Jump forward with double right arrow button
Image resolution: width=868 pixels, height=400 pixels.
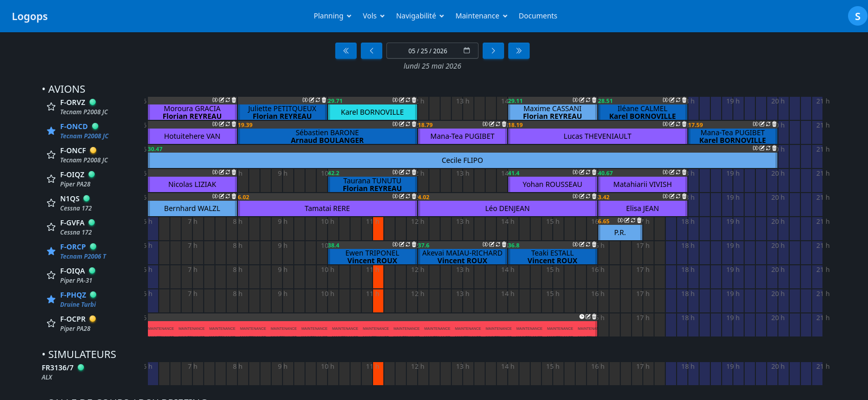(x=519, y=51)
